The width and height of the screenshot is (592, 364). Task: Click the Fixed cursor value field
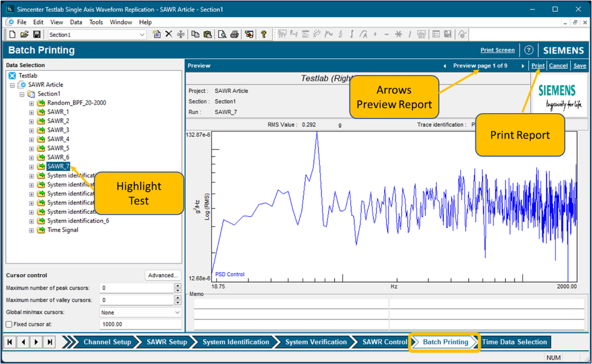(140, 324)
